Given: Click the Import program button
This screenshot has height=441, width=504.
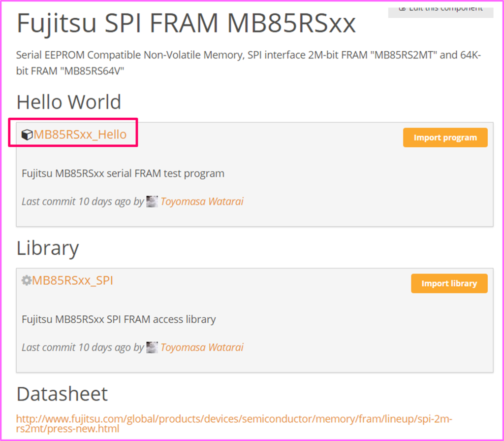Looking at the screenshot, I should [x=445, y=137].
